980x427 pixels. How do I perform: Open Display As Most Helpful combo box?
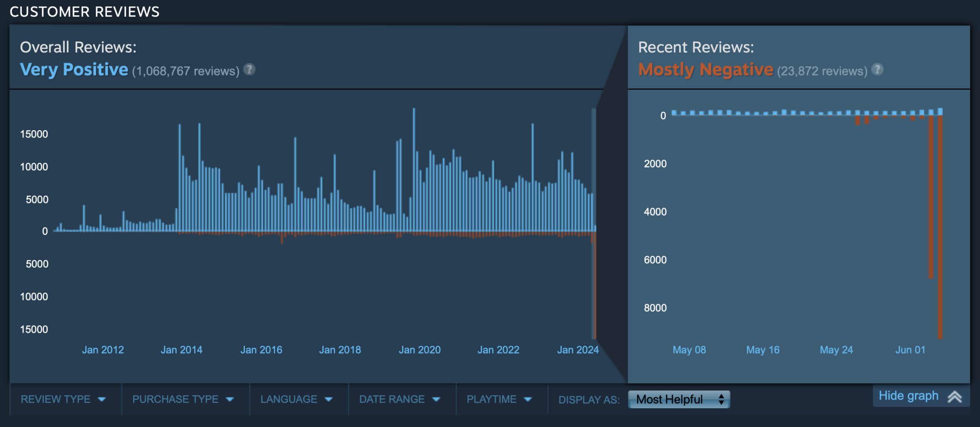[x=670, y=399]
